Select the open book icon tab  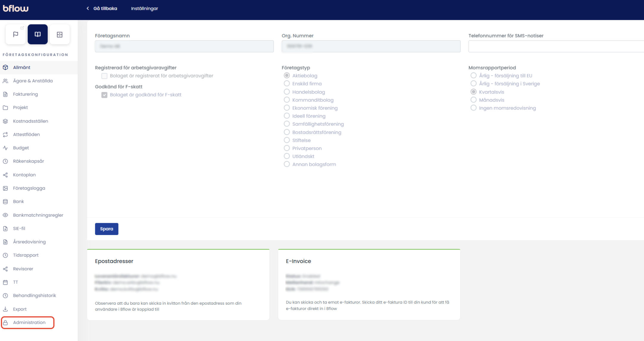(x=38, y=34)
